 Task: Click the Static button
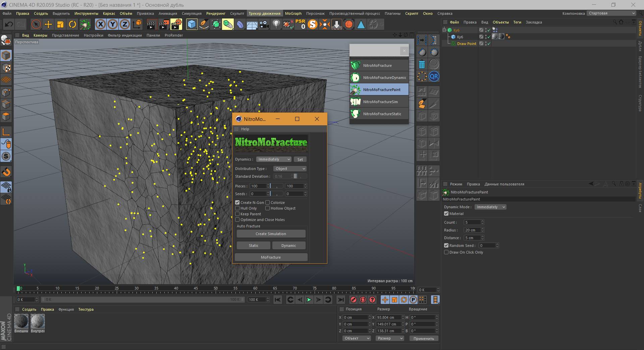(254, 246)
